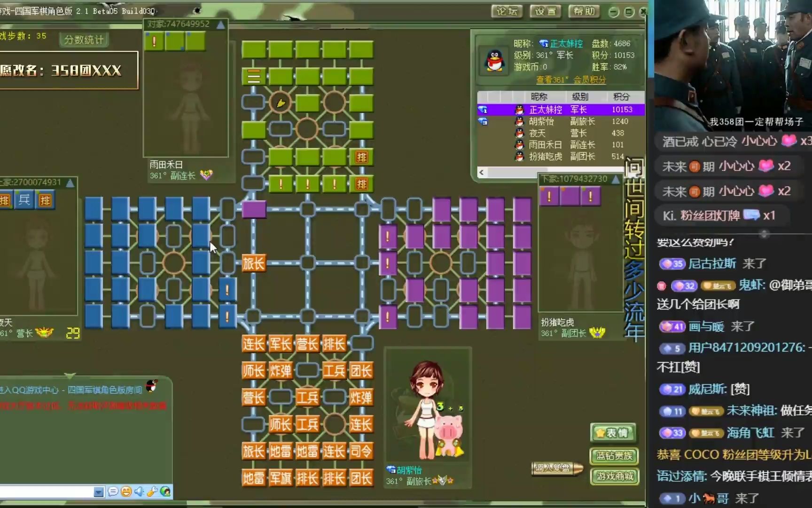Click username 海角飞虹 in stream chat
The height and width of the screenshot is (508, 812).
pos(750,432)
